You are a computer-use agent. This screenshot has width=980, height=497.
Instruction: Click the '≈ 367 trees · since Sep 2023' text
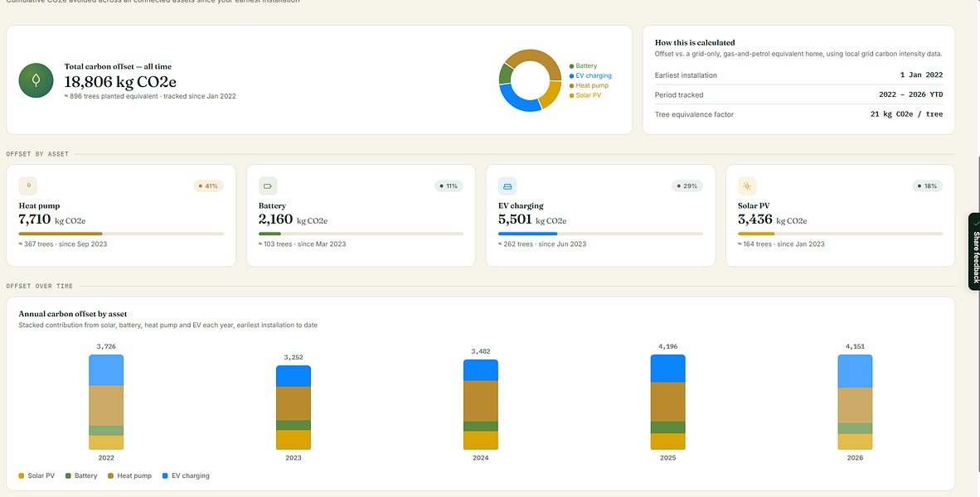coord(62,244)
